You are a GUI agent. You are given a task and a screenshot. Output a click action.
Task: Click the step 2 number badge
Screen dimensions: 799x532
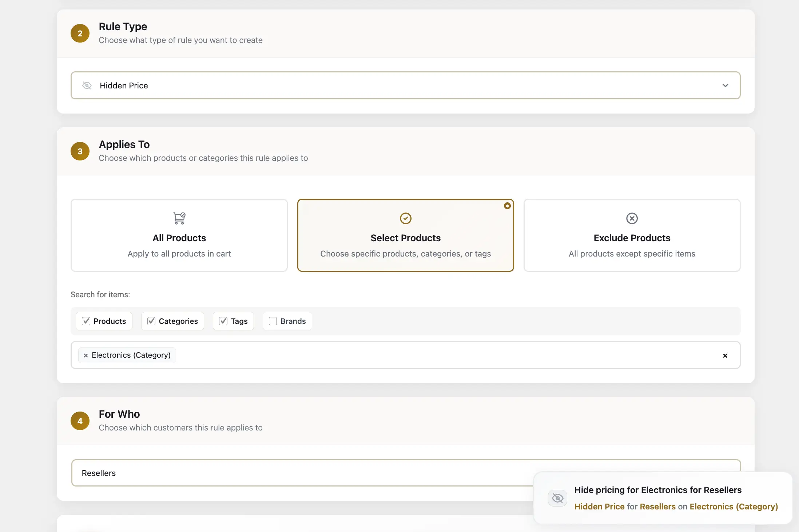tap(80, 33)
